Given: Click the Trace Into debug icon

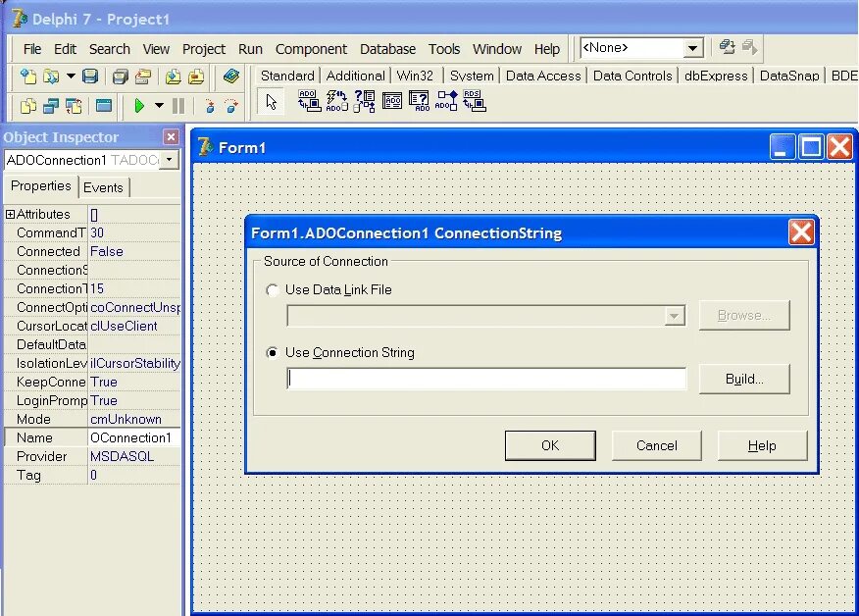Looking at the screenshot, I should click(x=210, y=105).
